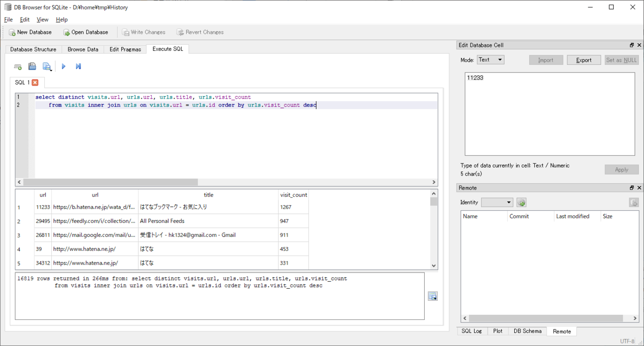This screenshot has height=346, width=644.
Task: Open a new SQL tab icon
Action: click(18, 66)
